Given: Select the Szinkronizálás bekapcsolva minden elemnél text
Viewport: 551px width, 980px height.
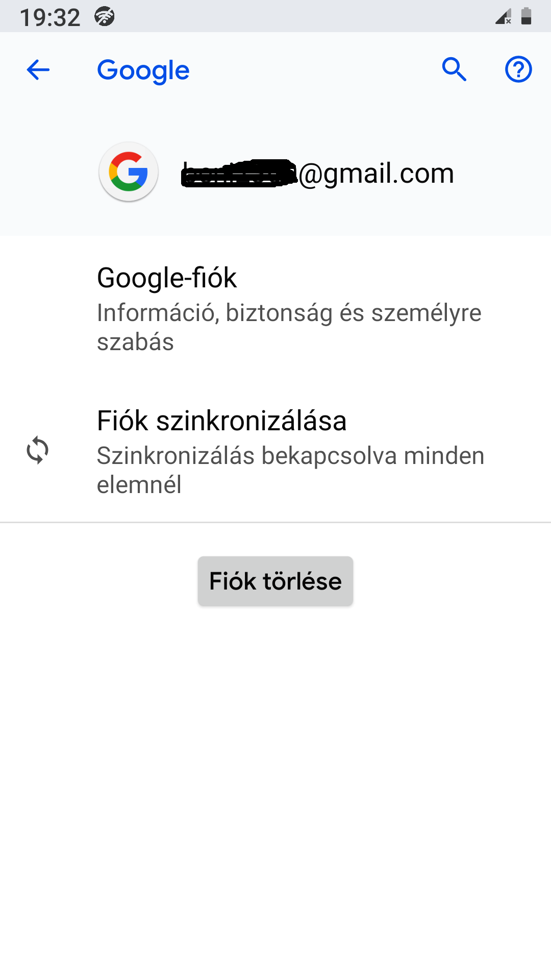Looking at the screenshot, I should tap(290, 470).
